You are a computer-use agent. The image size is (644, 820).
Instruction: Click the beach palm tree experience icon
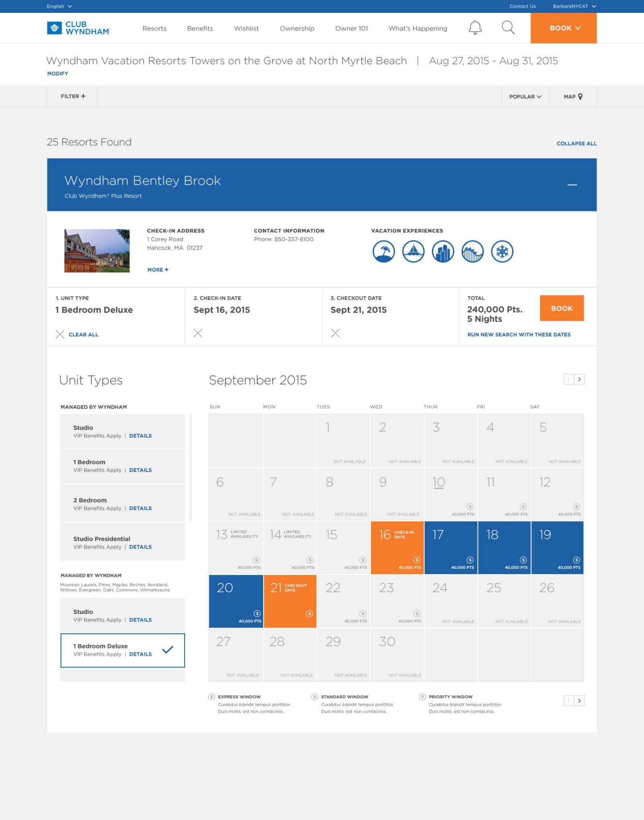coord(383,251)
